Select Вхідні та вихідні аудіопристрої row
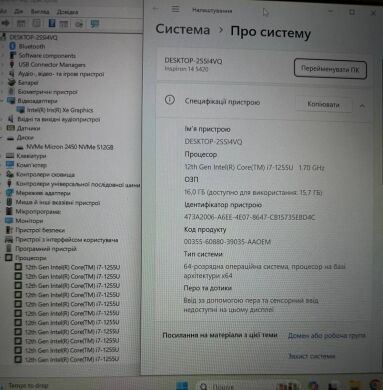383x390 pixels. click(58, 119)
